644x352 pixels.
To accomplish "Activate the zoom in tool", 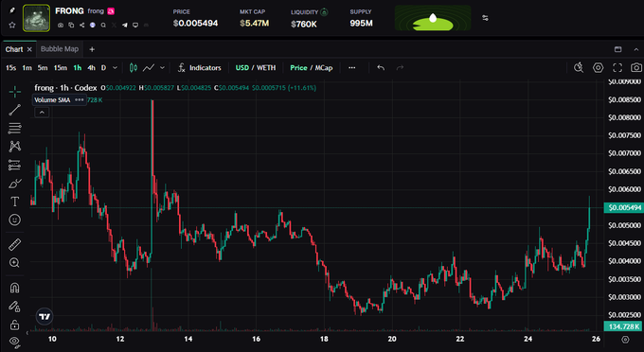I will 14,263.
